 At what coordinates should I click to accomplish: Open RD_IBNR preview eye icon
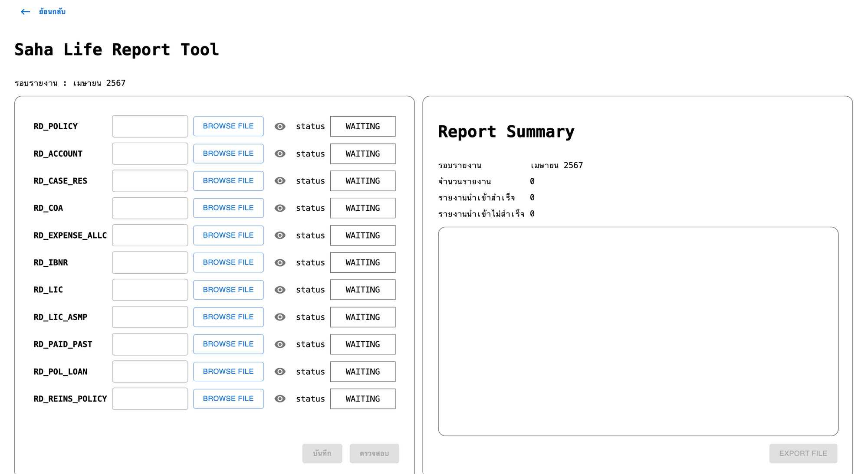pos(280,263)
